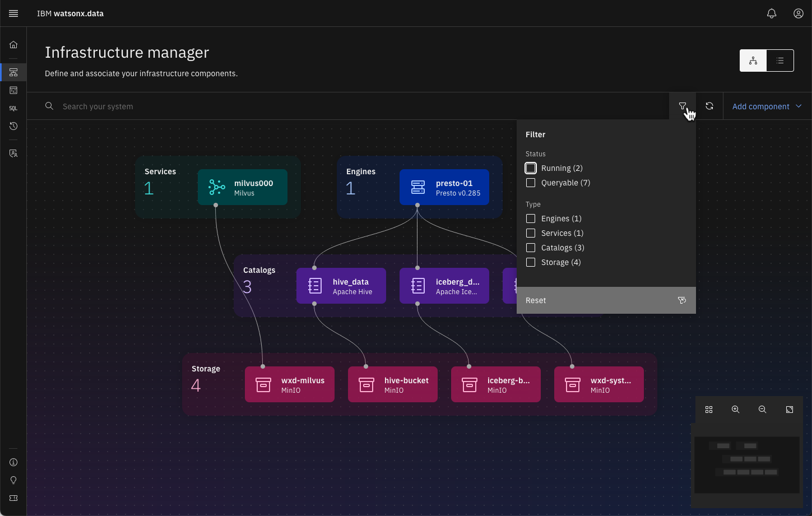Click the Search your system field

[347, 106]
